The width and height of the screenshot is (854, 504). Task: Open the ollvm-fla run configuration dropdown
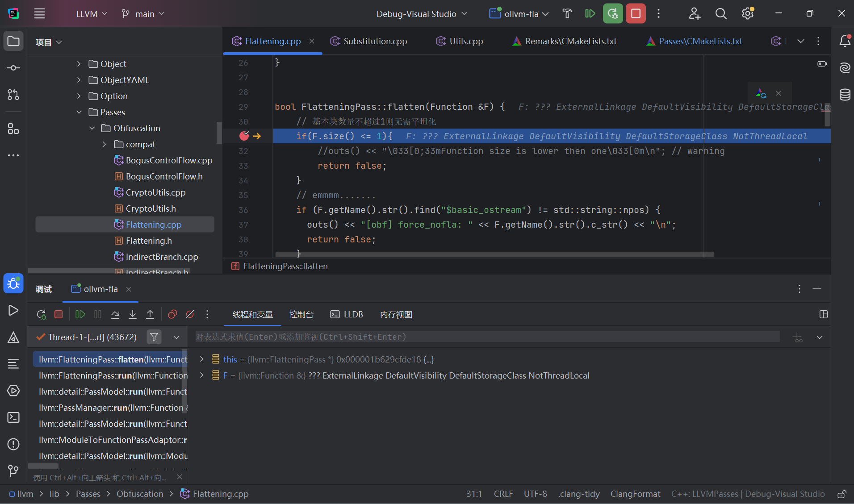519,13
